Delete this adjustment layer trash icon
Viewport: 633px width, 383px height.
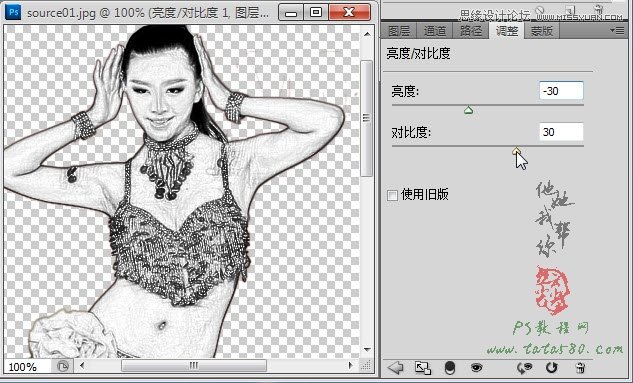[580, 368]
